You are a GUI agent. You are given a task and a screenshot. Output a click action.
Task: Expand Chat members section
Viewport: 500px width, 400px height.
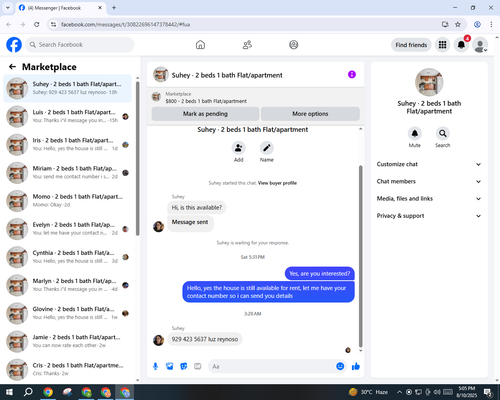click(x=429, y=182)
